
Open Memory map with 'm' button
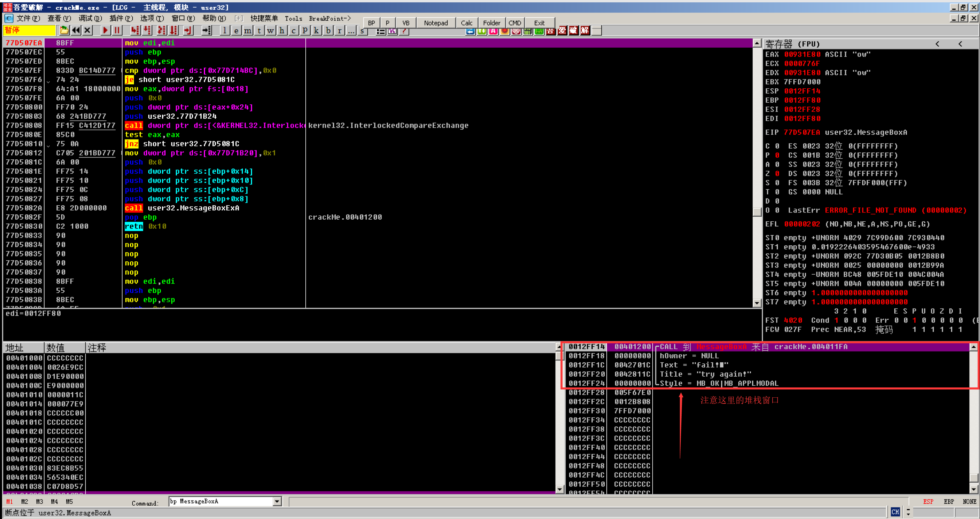pos(248,30)
